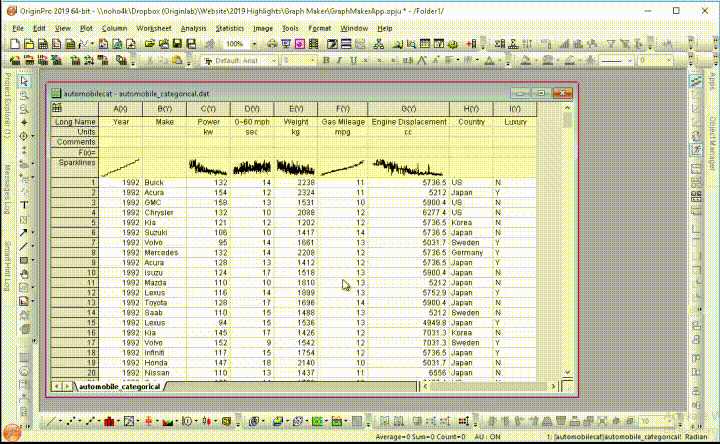Viewport: 720px width, 444px height.
Task: Open the fill color bucket button
Action: [526, 60]
